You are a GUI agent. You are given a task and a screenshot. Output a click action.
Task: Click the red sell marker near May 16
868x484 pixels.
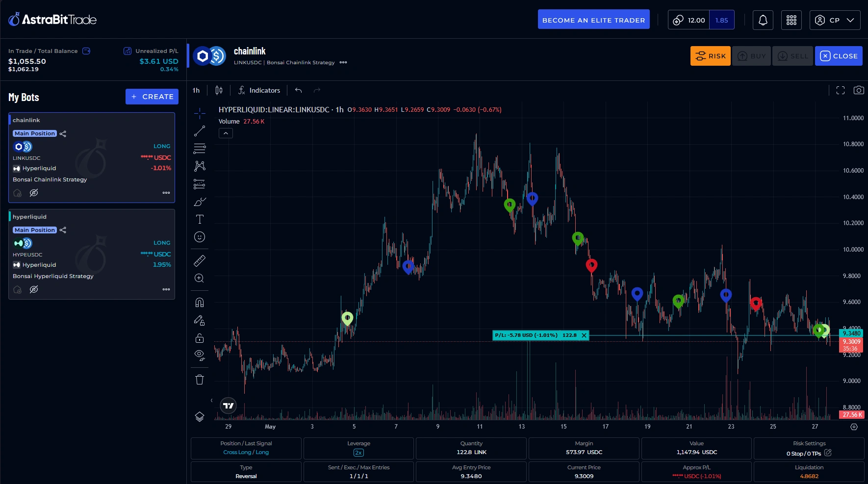[591, 265]
